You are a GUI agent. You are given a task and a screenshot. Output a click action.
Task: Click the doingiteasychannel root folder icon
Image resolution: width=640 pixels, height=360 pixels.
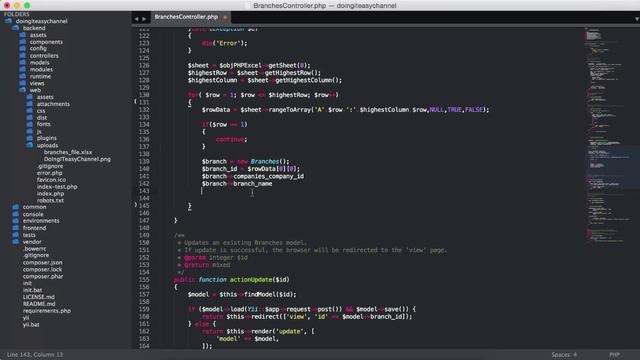tap(9, 21)
